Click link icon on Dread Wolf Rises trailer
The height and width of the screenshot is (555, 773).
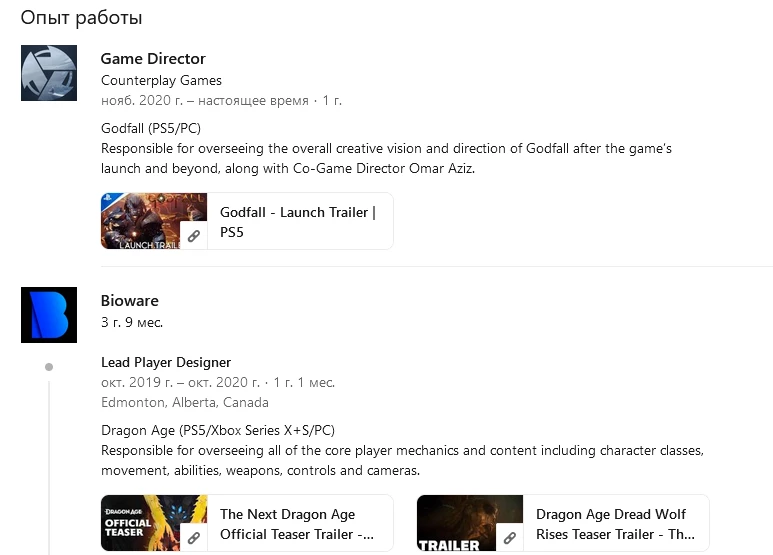click(510, 538)
